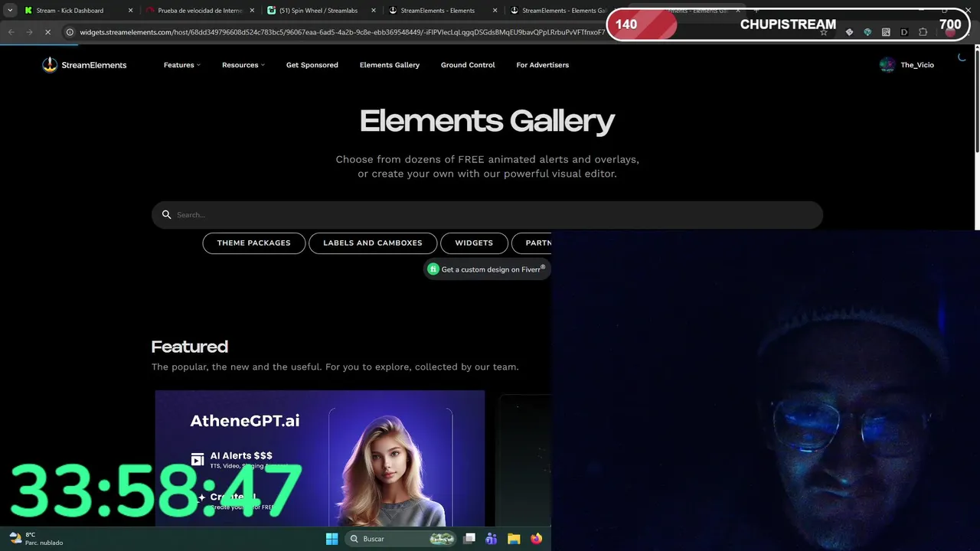This screenshot has height=551, width=980.
Task: Open Ground Control nav link
Action: click(x=468, y=65)
